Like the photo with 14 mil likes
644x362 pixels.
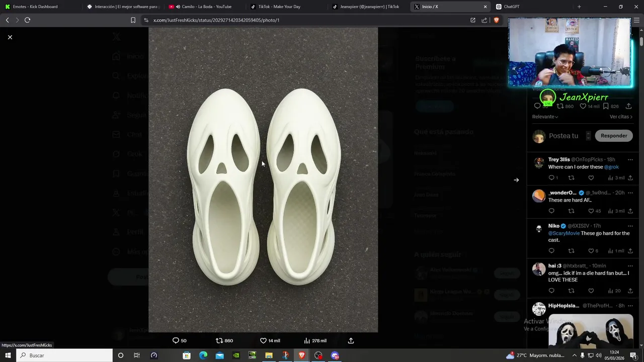[x=270, y=340]
